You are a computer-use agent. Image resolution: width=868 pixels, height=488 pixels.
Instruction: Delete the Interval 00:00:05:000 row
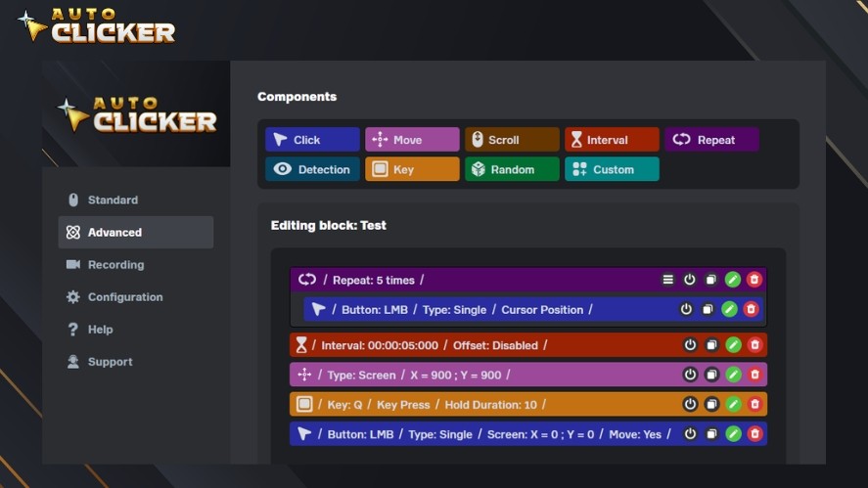[754, 345]
